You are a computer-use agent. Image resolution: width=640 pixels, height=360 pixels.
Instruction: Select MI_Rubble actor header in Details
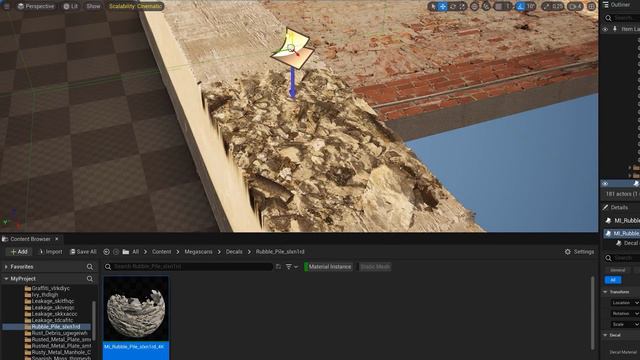coord(623,220)
